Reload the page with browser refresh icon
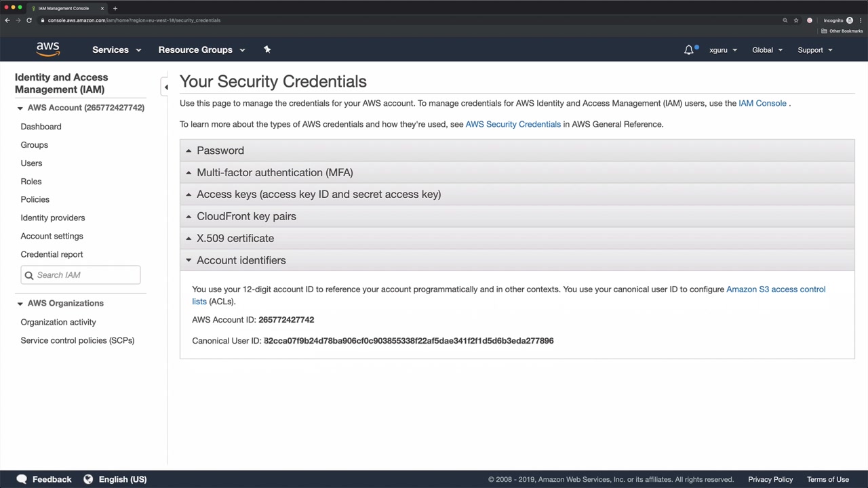 click(x=29, y=20)
